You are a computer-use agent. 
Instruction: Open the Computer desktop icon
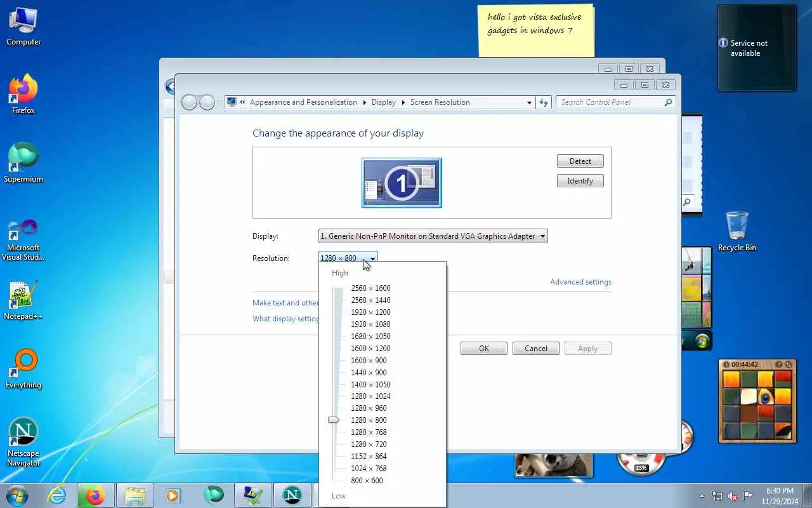23,26
